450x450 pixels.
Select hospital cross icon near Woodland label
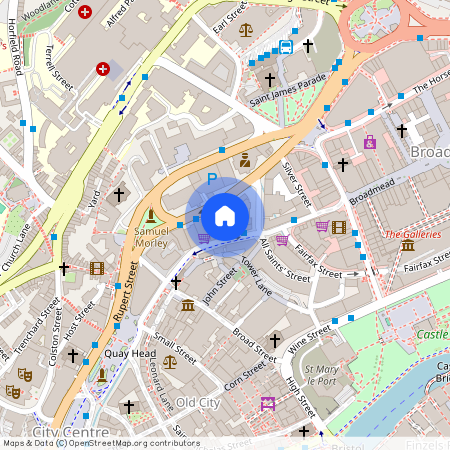click(x=85, y=12)
